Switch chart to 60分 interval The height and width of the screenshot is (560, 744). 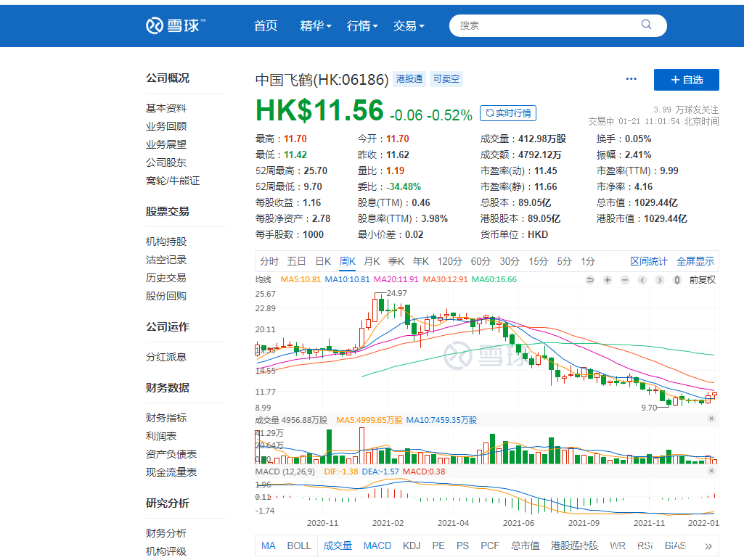click(481, 261)
